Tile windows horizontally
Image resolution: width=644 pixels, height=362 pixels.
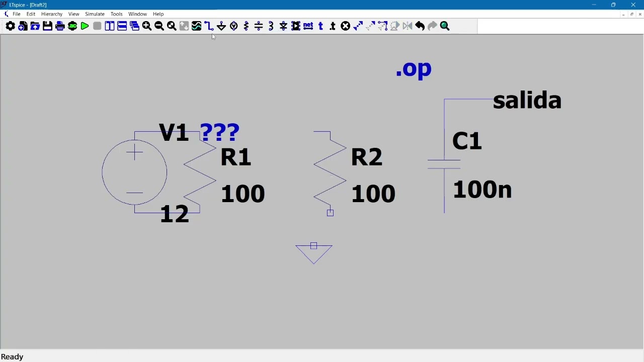pyautogui.click(x=122, y=26)
